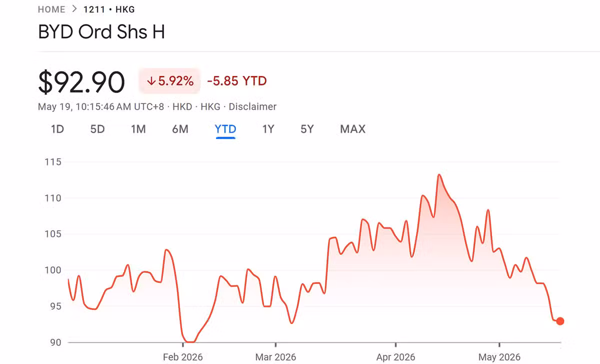Open the 5Y price range
Screen dimensions: 600x364
(x=307, y=129)
